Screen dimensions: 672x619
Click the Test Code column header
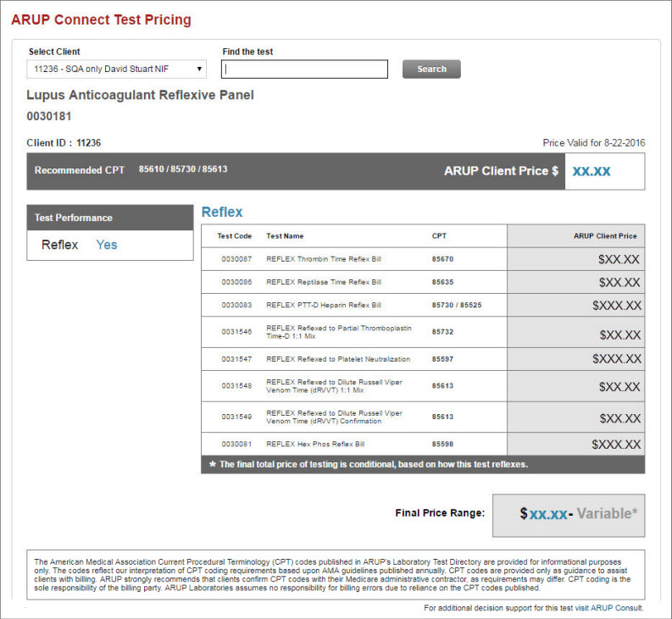click(x=234, y=236)
